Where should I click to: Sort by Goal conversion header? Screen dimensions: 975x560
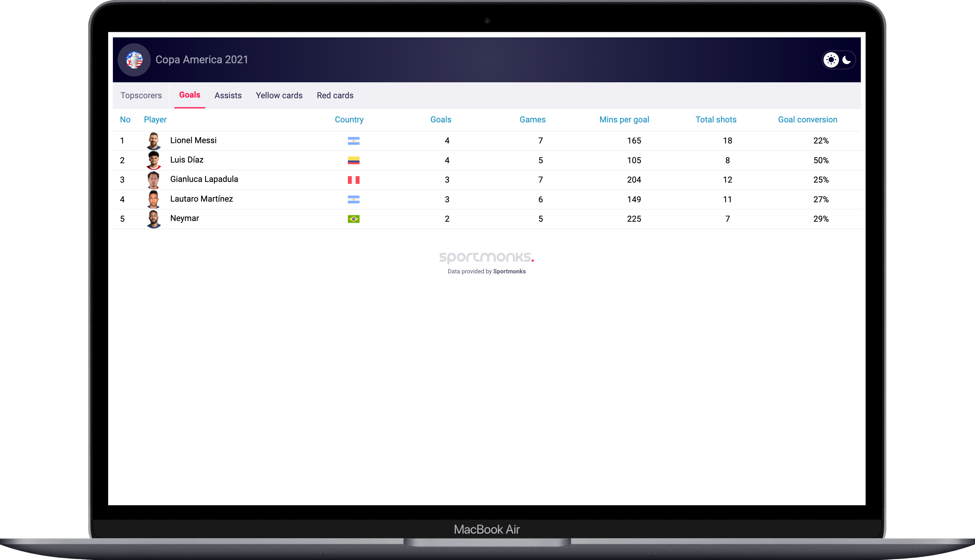point(808,120)
